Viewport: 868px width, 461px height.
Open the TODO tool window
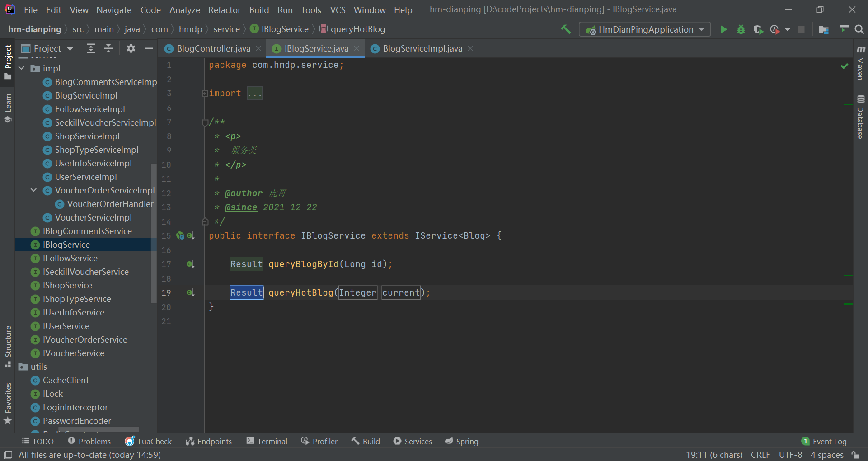(x=38, y=441)
